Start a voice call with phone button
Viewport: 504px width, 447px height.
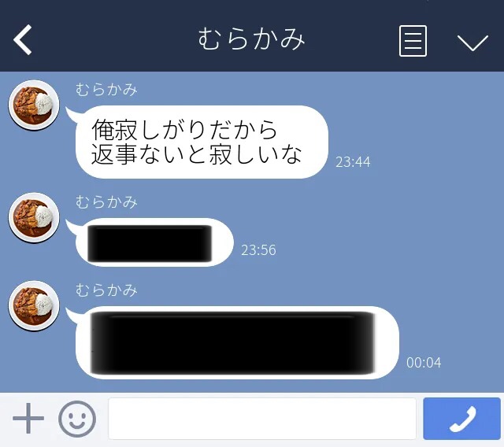click(462, 419)
